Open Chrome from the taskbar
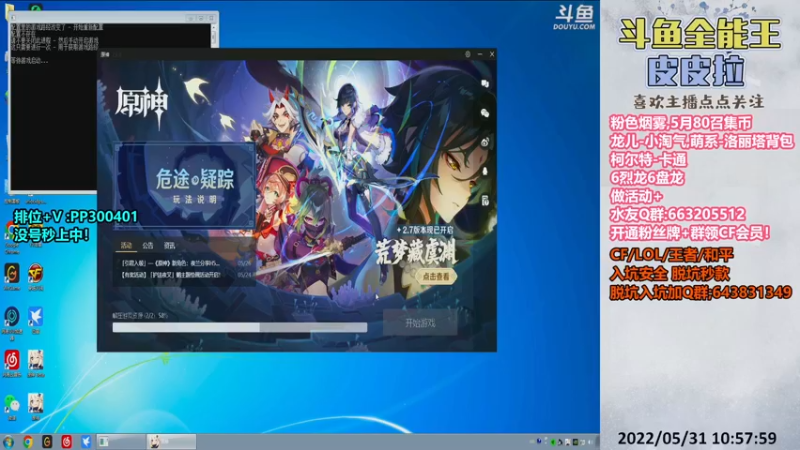This screenshot has height=450, width=800. click(x=28, y=442)
